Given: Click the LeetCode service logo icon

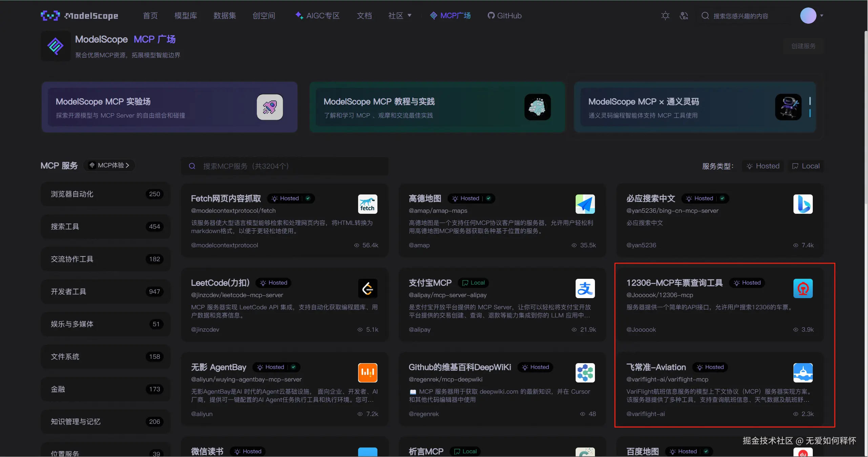Looking at the screenshot, I should [x=367, y=288].
